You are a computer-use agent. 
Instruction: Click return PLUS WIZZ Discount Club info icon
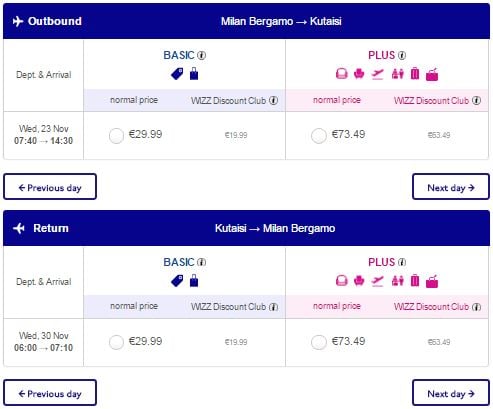point(476,307)
